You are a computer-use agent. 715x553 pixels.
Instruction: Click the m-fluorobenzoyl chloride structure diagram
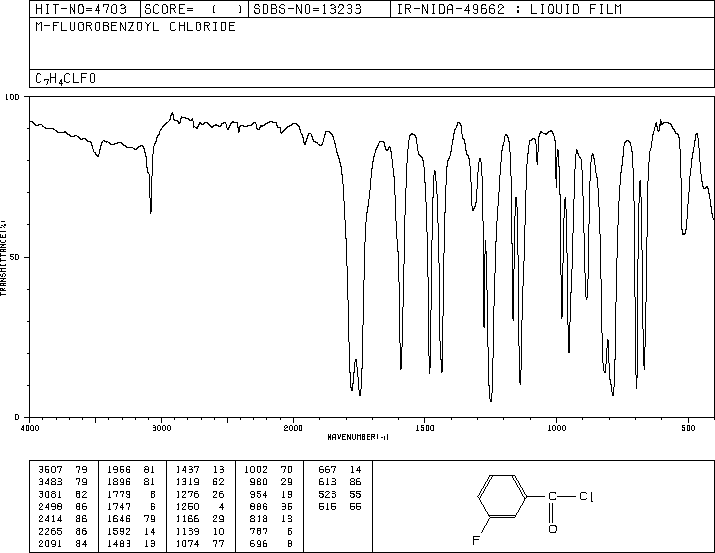pyautogui.click(x=534, y=509)
